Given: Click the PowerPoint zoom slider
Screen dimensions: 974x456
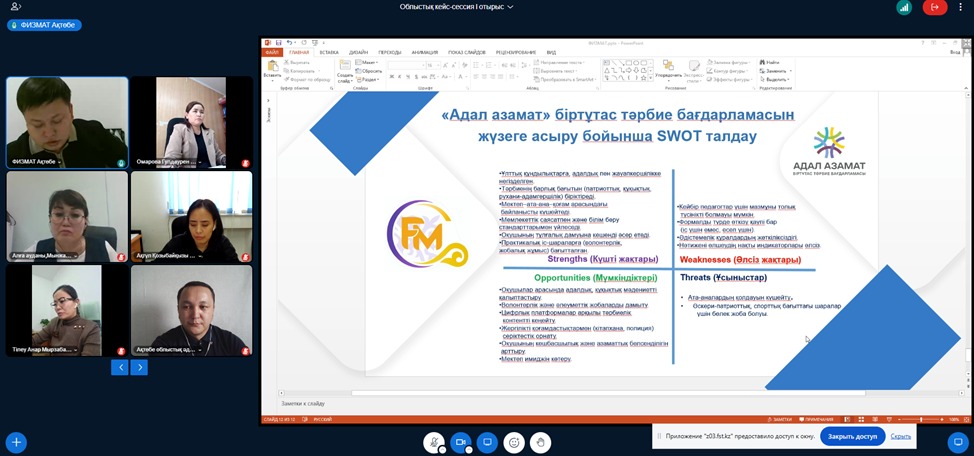Looking at the screenshot, I should (920, 419).
